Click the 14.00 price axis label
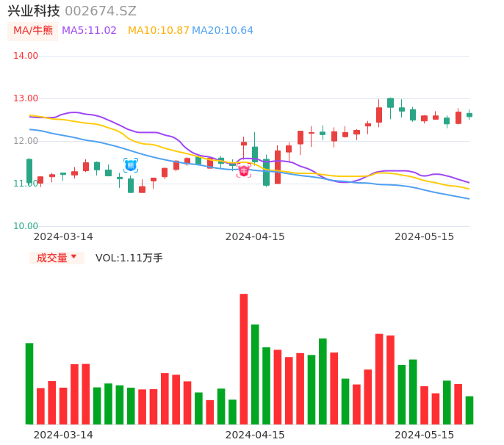This screenshot has width=504, height=445. (26, 56)
